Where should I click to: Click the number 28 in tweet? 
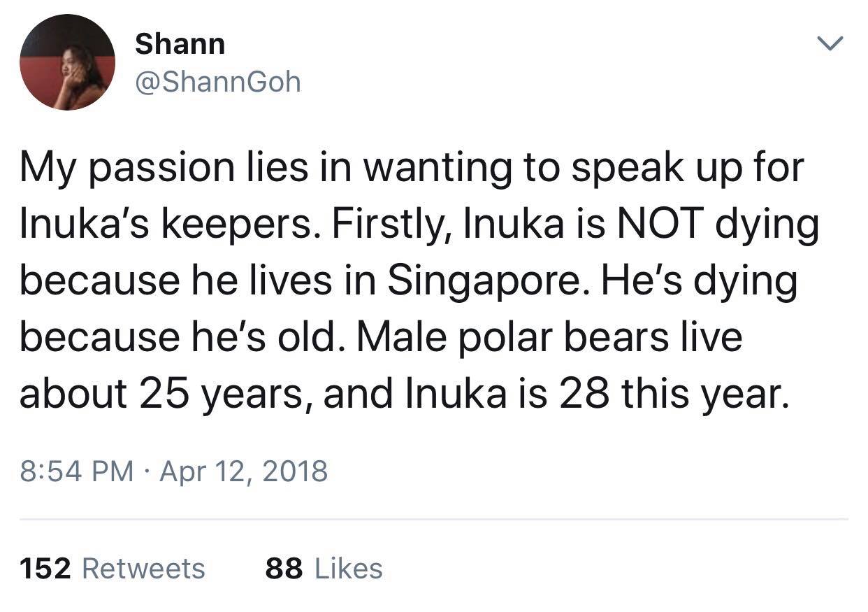point(577,394)
